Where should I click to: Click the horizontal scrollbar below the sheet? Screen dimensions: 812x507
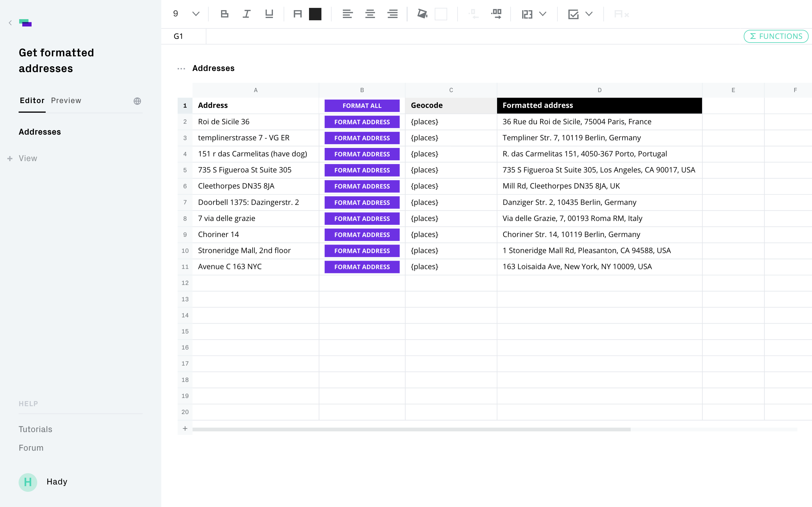point(411,429)
